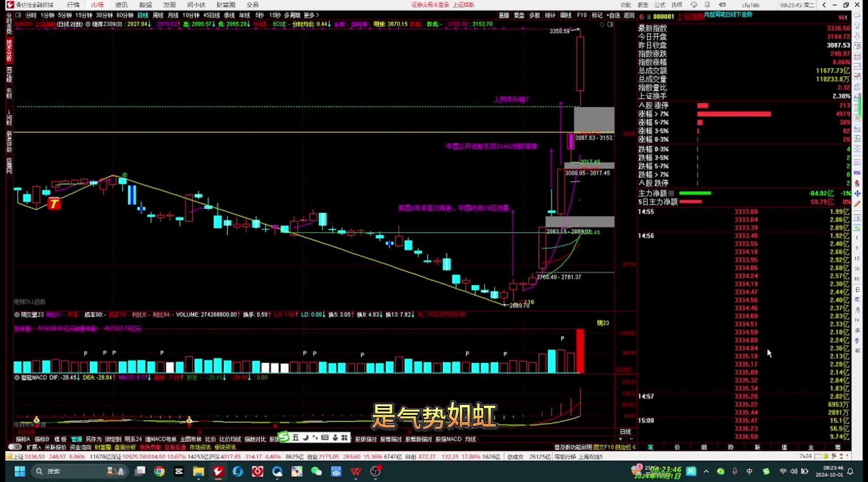Image resolution: width=868 pixels, height=482 pixels.
Task: Open Chrome from the taskbar
Action: tap(159, 471)
